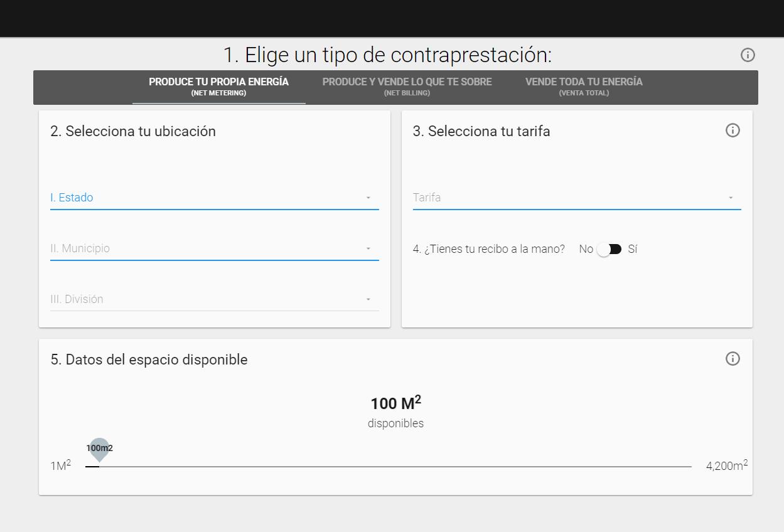Click the 'No' label on the recibo toggle
The height and width of the screenshot is (532, 784).
coord(586,249)
